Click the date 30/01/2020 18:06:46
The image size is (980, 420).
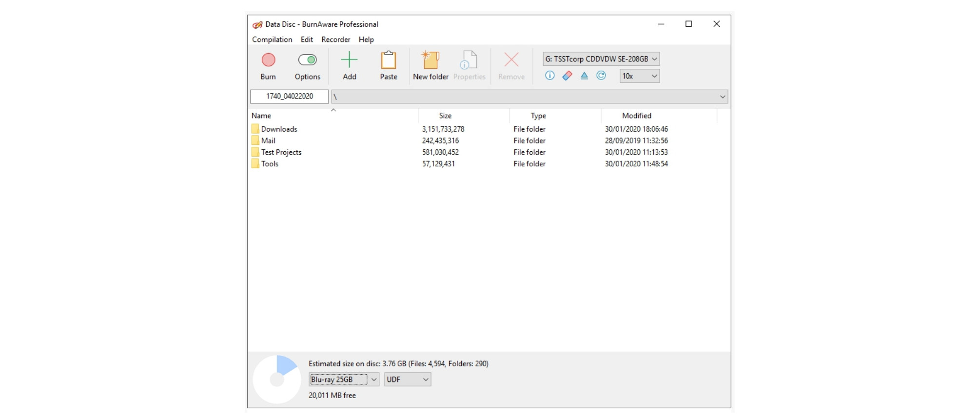(x=636, y=129)
